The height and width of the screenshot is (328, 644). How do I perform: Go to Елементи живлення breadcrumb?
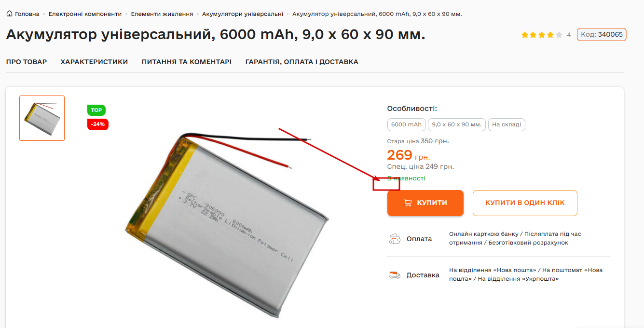point(162,14)
